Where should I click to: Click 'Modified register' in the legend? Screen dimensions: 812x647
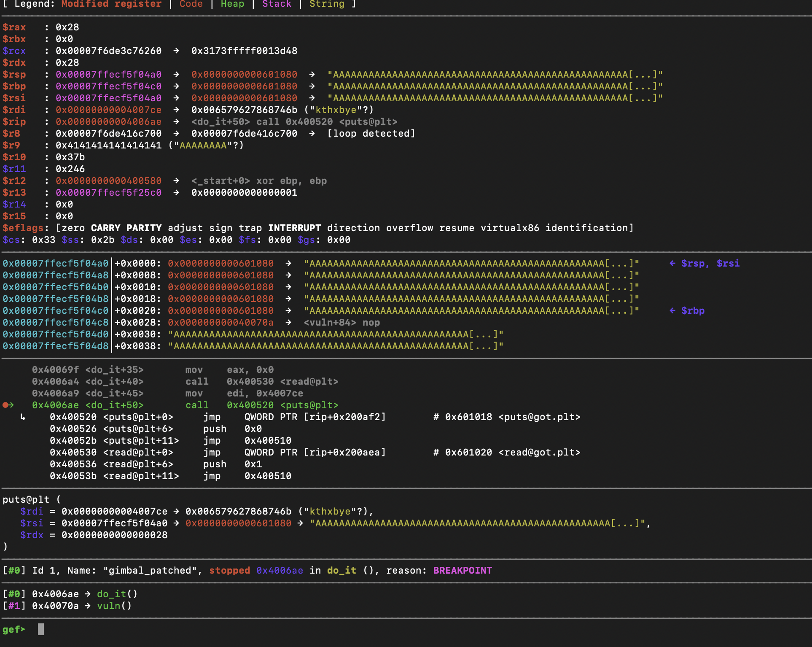tap(111, 4)
